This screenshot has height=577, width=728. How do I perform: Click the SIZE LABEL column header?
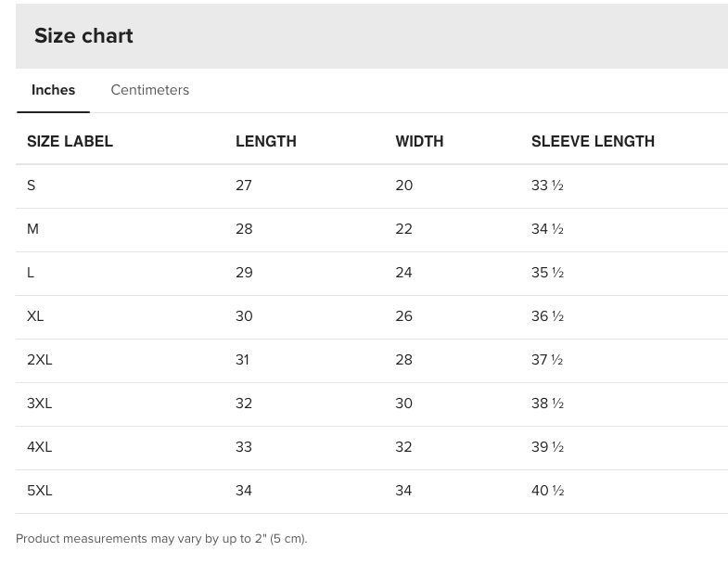pos(70,141)
